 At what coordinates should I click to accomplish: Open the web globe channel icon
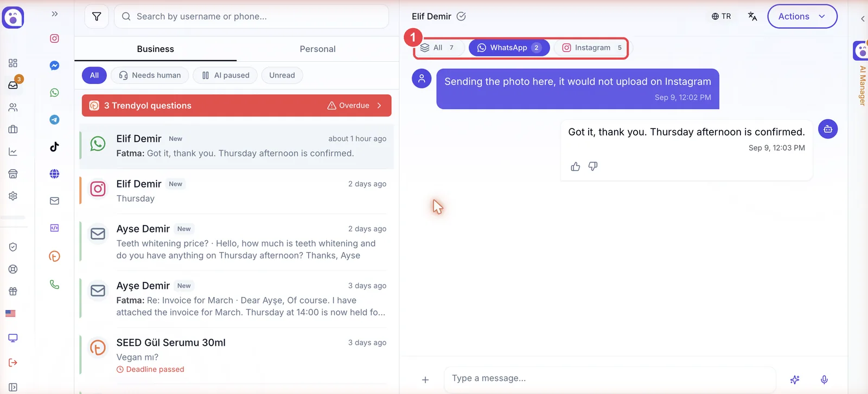pos(54,174)
